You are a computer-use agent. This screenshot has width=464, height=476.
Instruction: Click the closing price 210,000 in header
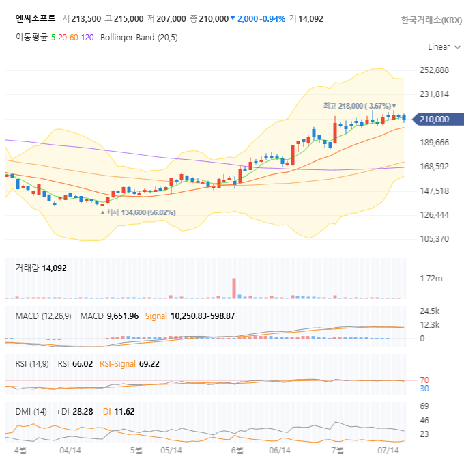click(x=214, y=19)
